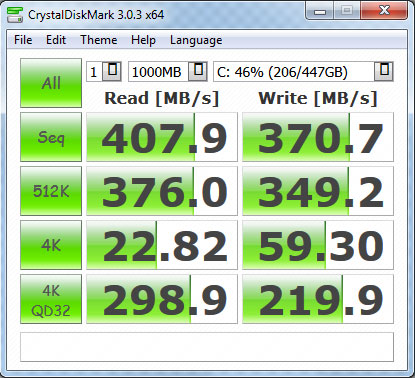Start the 512K benchmark test
The width and height of the screenshot is (415, 378).
pyautogui.click(x=51, y=191)
